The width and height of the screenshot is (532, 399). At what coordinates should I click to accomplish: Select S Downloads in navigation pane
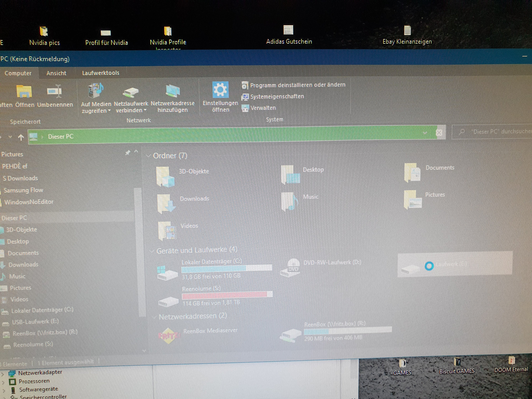(21, 178)
